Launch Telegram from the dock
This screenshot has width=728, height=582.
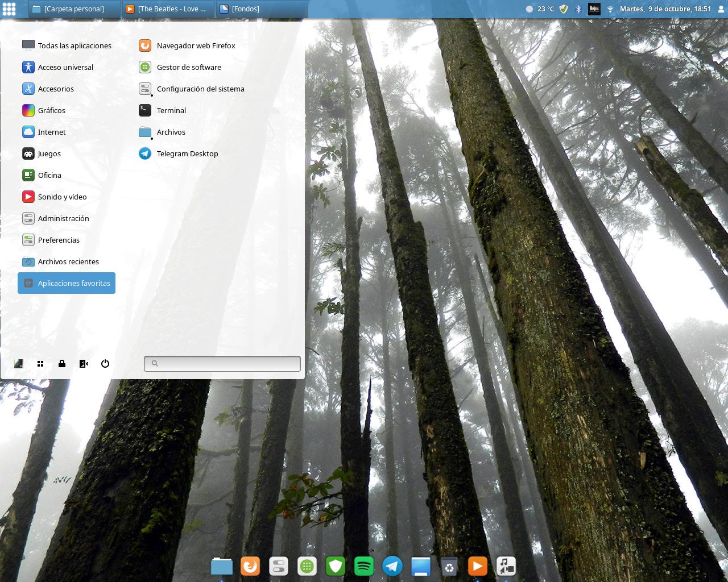click(392, 566)
